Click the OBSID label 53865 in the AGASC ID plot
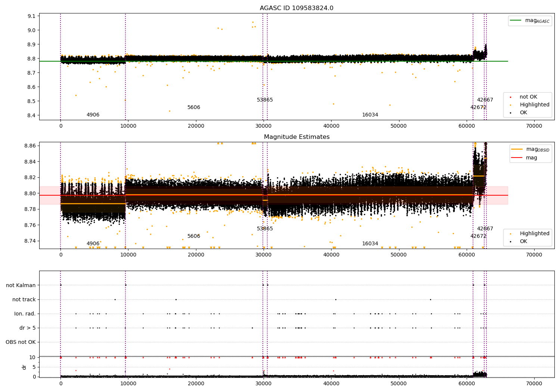The image size is (560, 392). click(265, 100)
